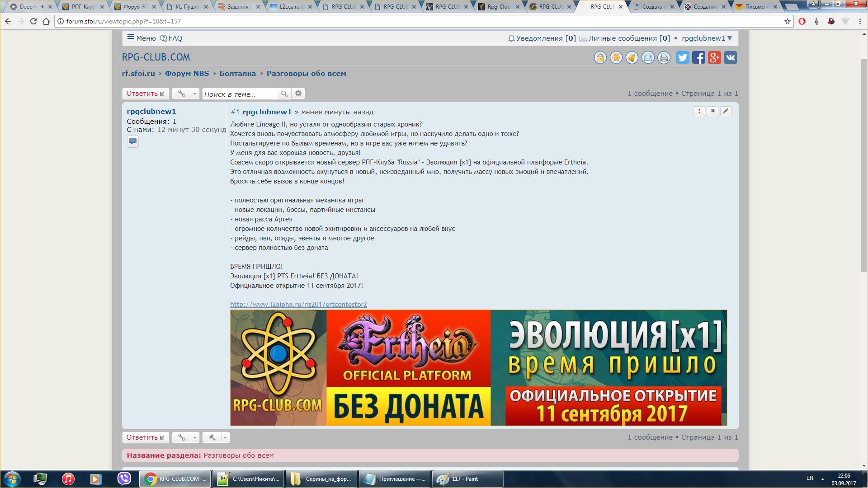The height and width of the screenshot is (488, 868).
Task: Open iTunes from the taskbar
Action: [68, 479]
